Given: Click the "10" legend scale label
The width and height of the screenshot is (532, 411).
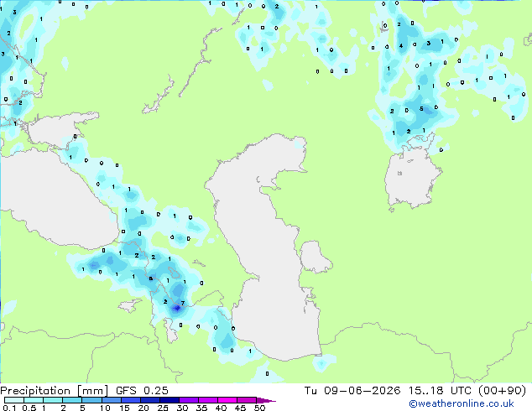Looking at the screenshot, I should point(105,408).
